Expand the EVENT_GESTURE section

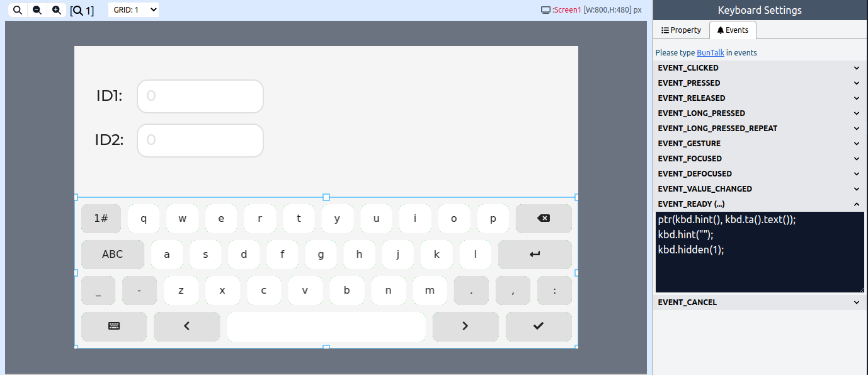point(758,144)
